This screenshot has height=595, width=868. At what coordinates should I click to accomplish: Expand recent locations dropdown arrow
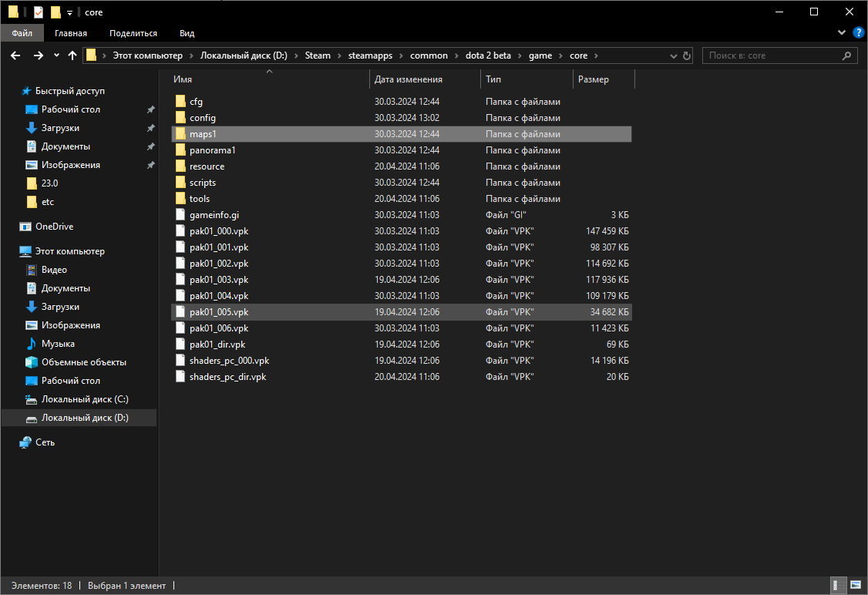click(56, 55)
